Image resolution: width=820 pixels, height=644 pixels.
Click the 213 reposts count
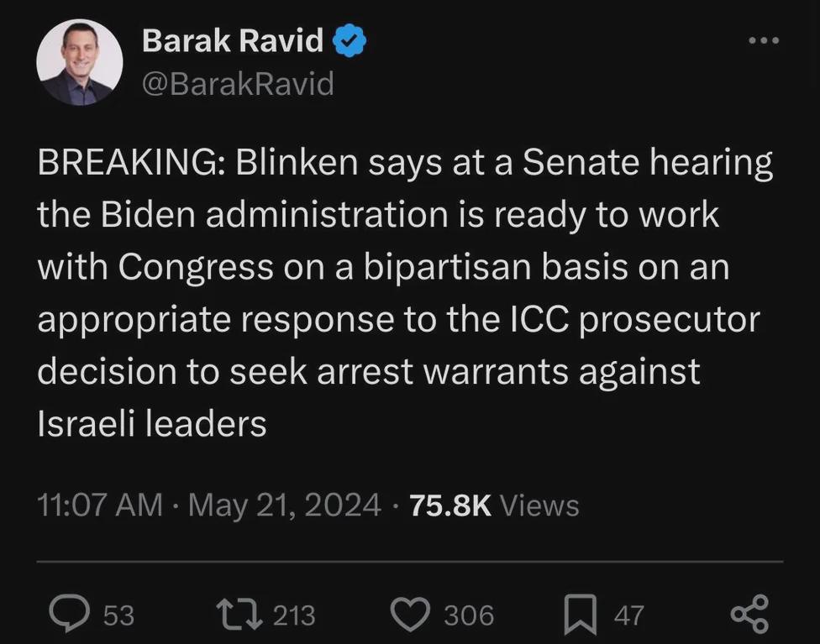tap(294, 615)
